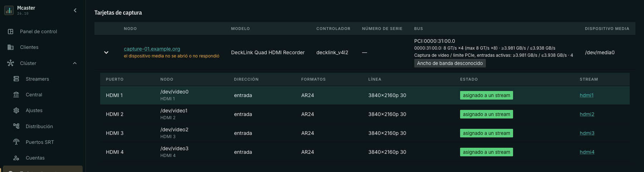Click the PUERTO column header
The image size is (644, 172).
(x=114, y=79)
